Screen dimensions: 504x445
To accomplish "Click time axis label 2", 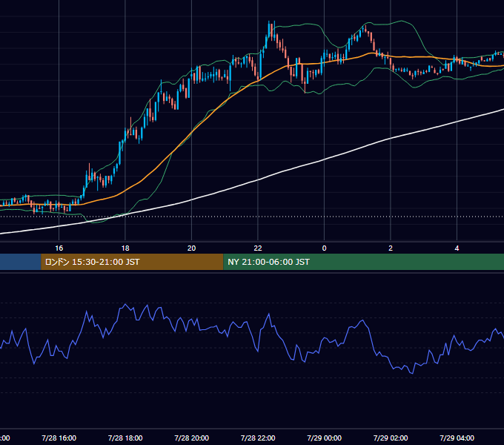I will coord(391,248).
